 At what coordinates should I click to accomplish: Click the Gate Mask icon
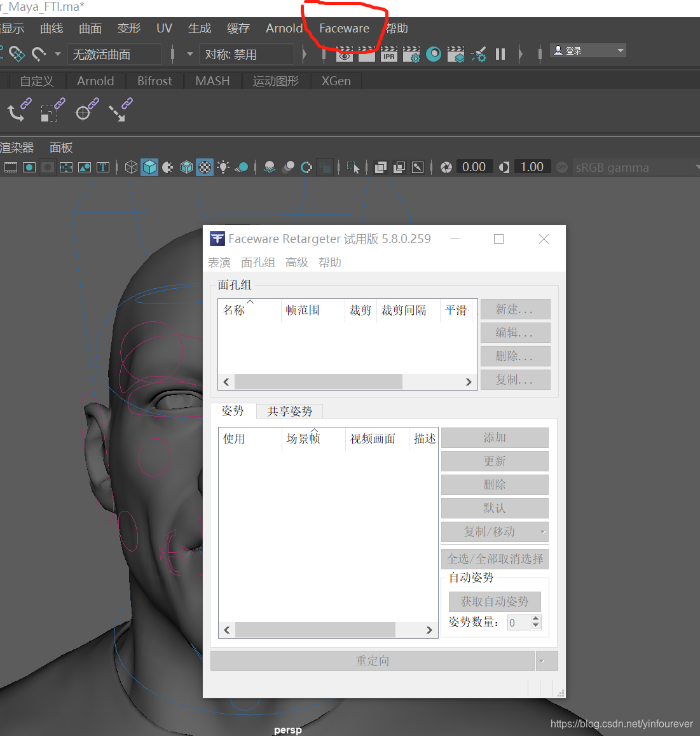(48, 167)
